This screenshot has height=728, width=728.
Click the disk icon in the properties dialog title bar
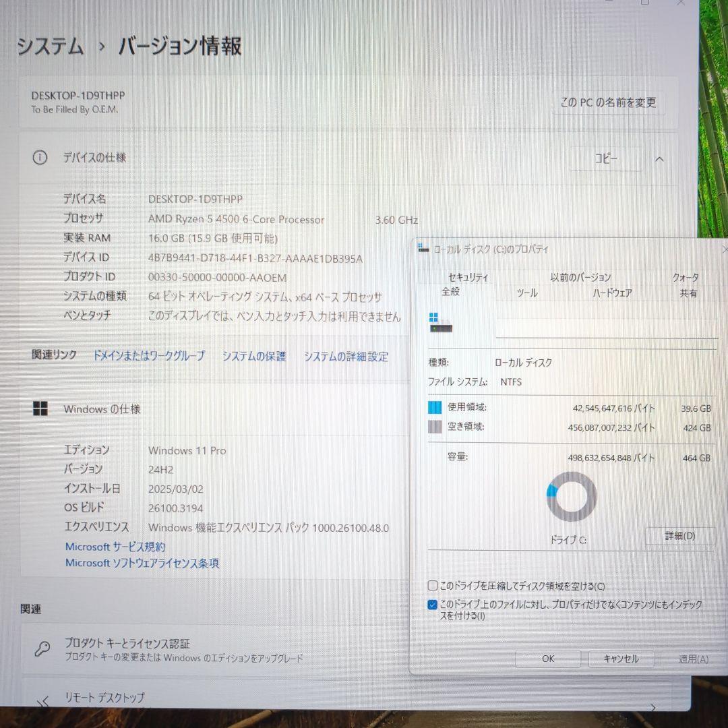tap(421, 249)
